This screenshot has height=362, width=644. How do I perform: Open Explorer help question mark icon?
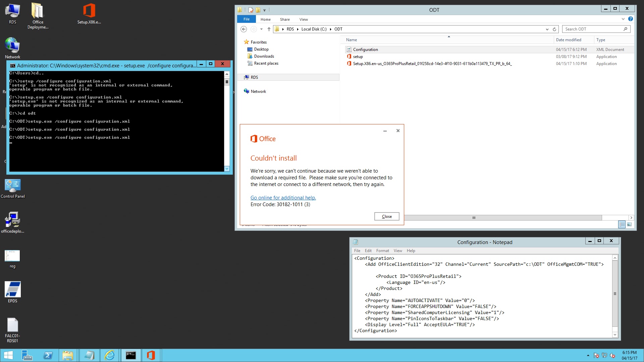(x=631, y=19)
